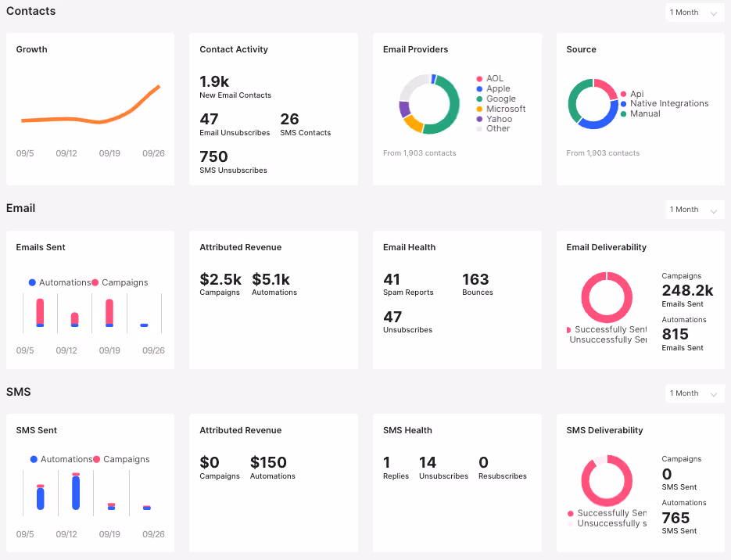
Task: Click the Email Health card title
Action: (410, 248)
